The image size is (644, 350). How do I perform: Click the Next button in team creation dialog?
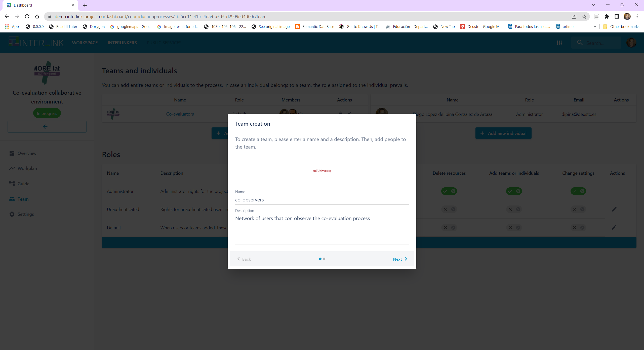(399, 259)
